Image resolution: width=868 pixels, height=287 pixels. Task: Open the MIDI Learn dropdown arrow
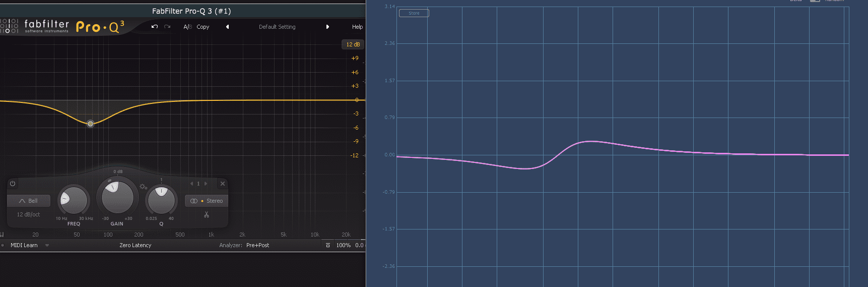(x=47, y=245)
